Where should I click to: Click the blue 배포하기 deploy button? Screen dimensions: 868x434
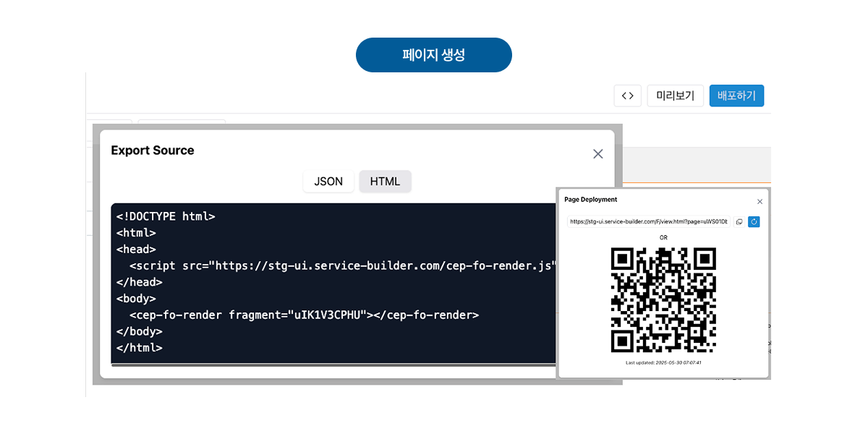[736, 95]
